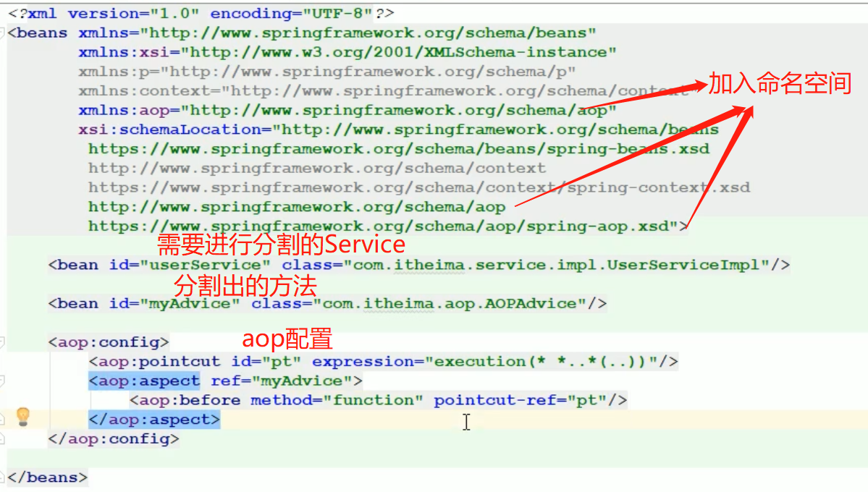868x492 pixels.
Task: Click the yellow lightbulb intention icon
Action: [22, 417]
